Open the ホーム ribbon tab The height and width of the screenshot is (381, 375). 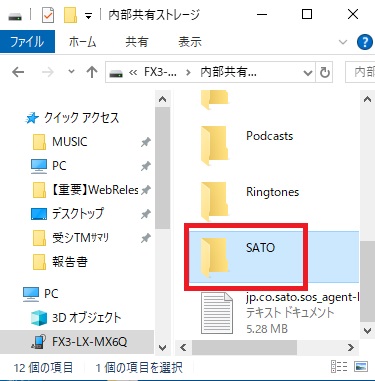[82, 42]
